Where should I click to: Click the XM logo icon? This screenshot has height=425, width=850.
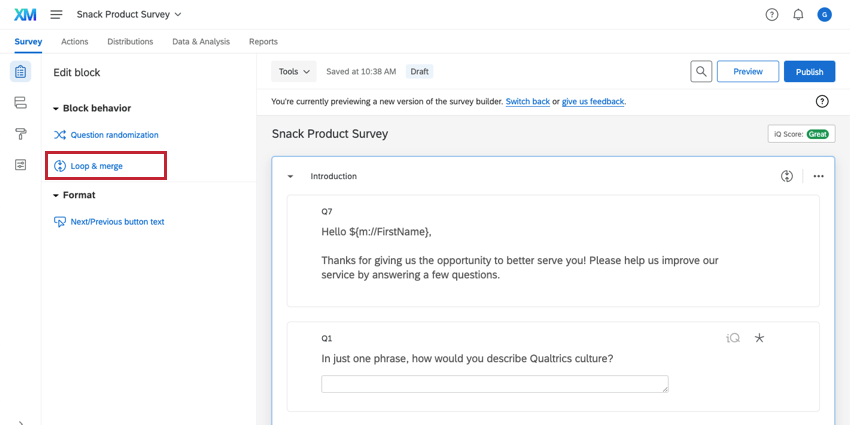click(25, 14)
